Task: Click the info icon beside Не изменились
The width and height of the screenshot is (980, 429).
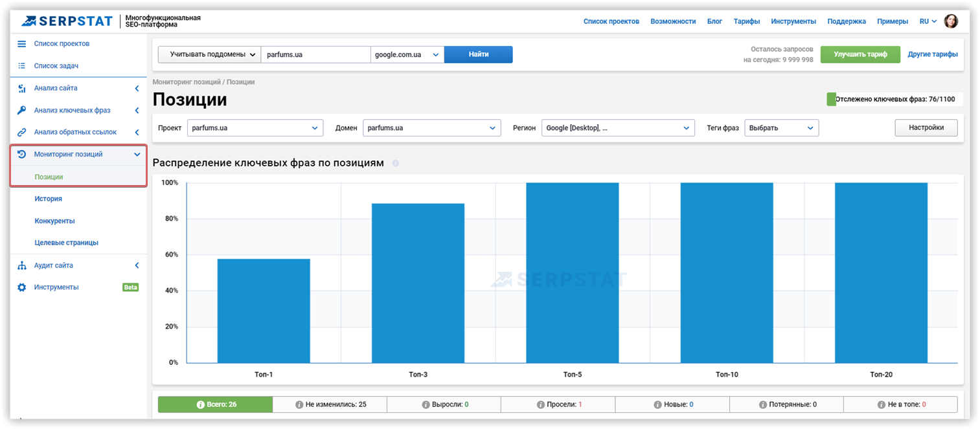Action: 299,405
